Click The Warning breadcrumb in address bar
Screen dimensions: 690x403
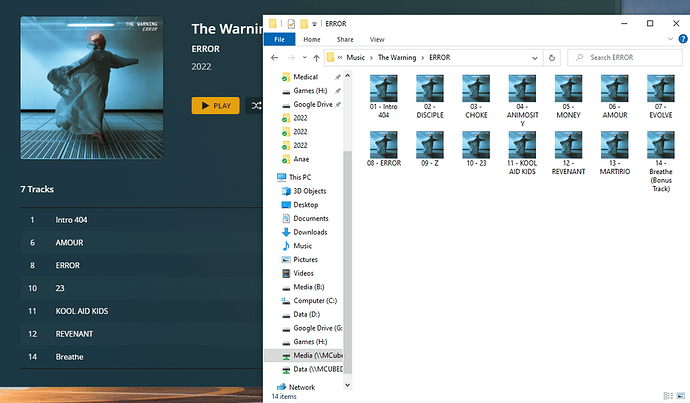pyautogui.click(x=397, y=57)
